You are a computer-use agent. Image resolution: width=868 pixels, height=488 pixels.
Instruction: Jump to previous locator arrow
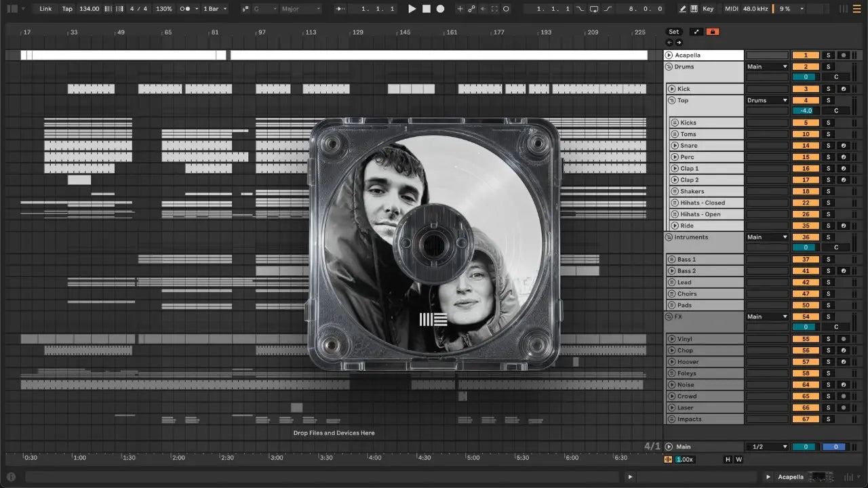pos(670,42)
